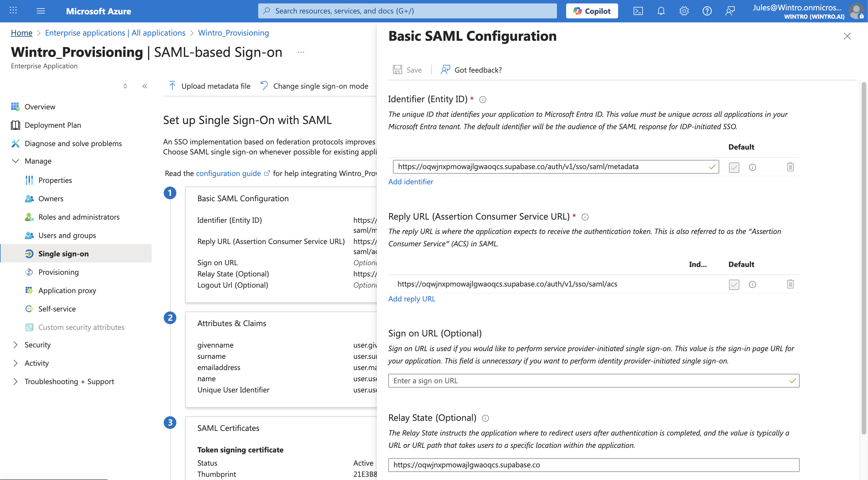Viewport: 868px width, 480px height.
Task: Open the ellipsis more options next to page title
Action: pyautogui.click(x=301, y=52)
